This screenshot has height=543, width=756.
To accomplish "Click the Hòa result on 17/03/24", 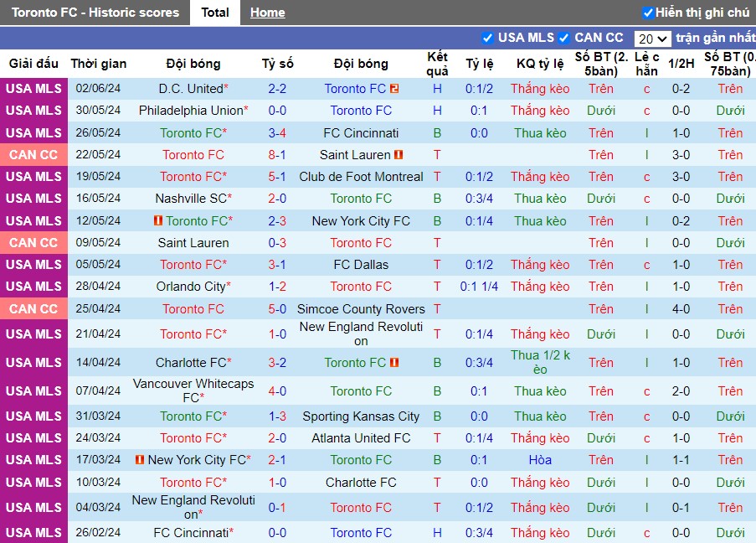I will 540,460.
